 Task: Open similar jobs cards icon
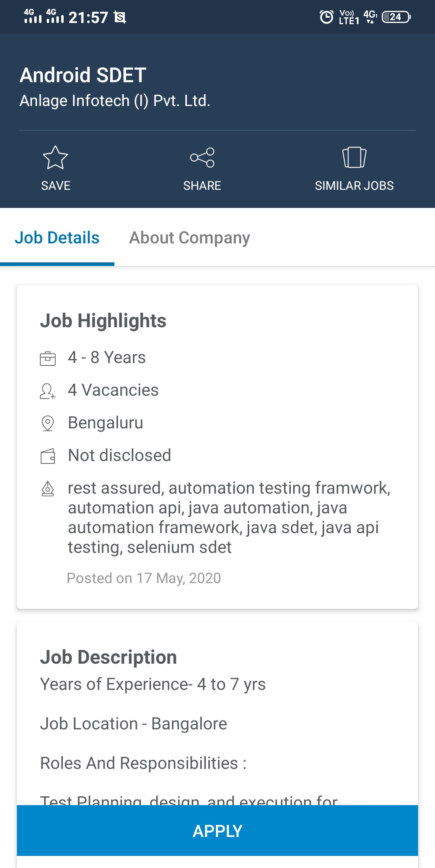354,158
